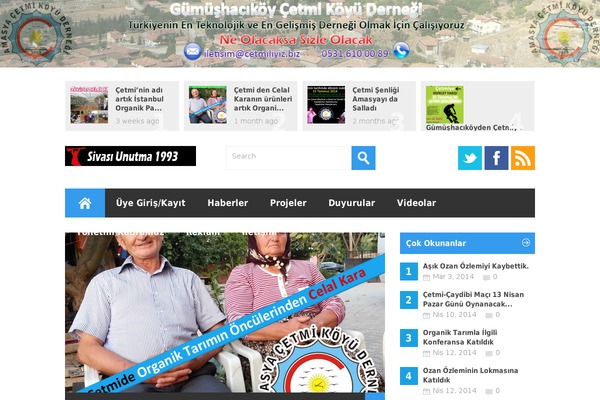
Task: Click Nis 12, 2014 date under Organik Tarımla article
Action: point(455,353)
